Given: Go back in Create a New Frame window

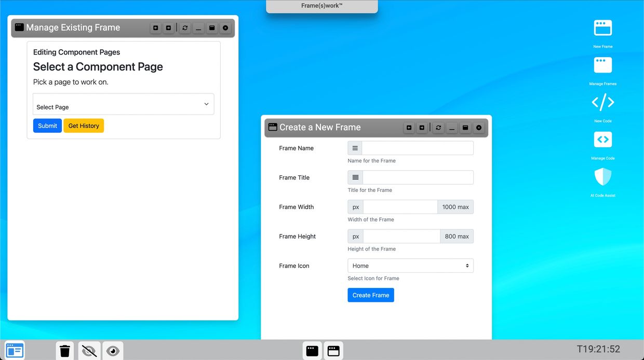Looking at the screenshot, I should coord(409,128).
